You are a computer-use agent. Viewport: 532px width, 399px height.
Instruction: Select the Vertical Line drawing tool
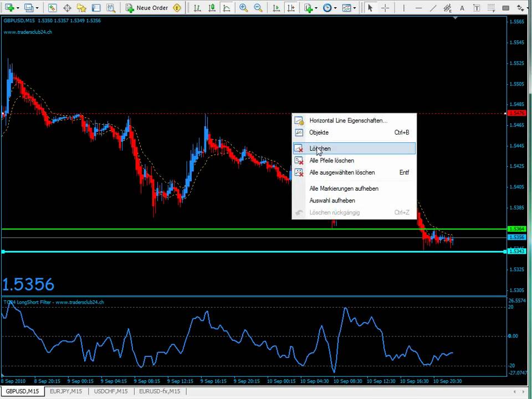(x=404, y=7)
